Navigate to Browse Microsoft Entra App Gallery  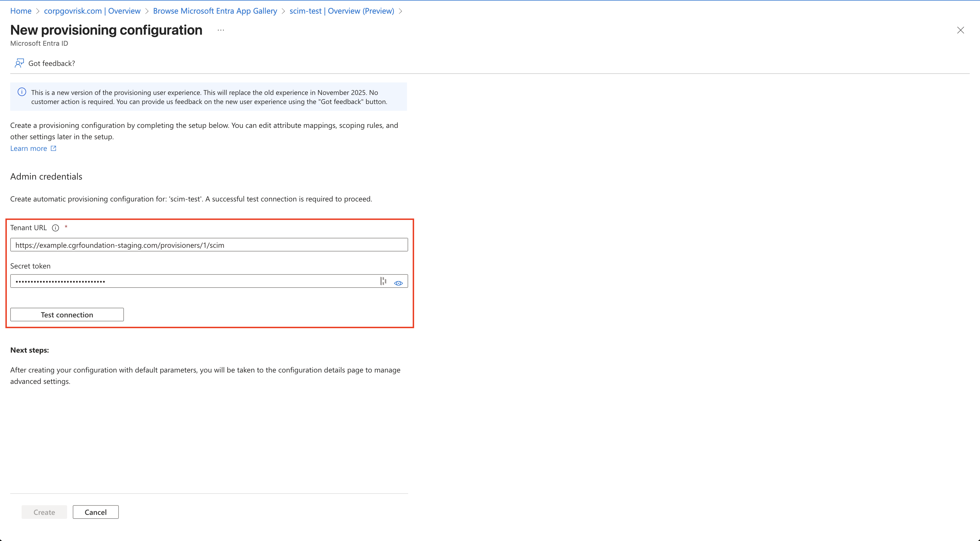click(x=215, y=11)
